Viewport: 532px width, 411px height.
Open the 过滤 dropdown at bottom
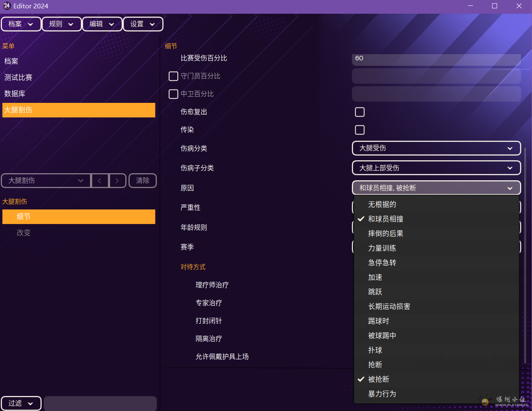click(21, 403)
